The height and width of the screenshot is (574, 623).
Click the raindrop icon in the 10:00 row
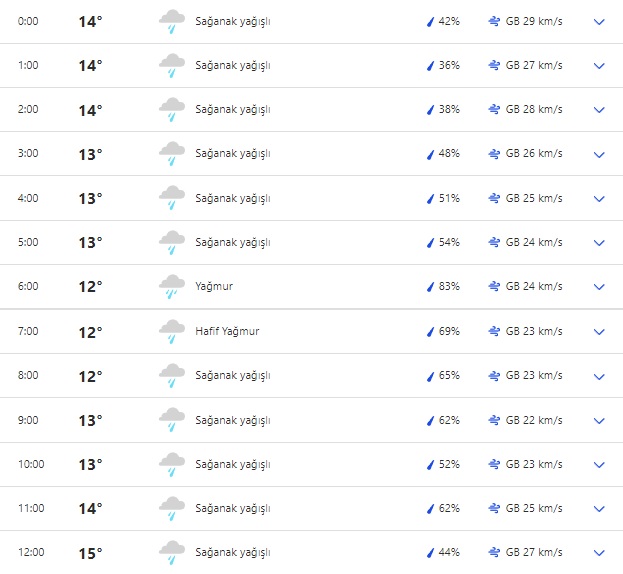(431, 464)
